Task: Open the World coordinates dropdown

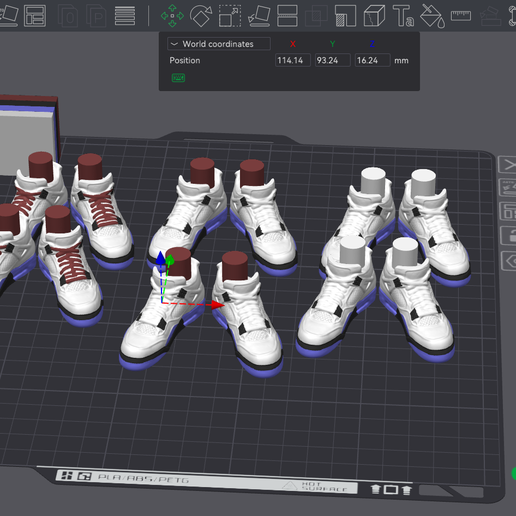Action: [219, 44]
